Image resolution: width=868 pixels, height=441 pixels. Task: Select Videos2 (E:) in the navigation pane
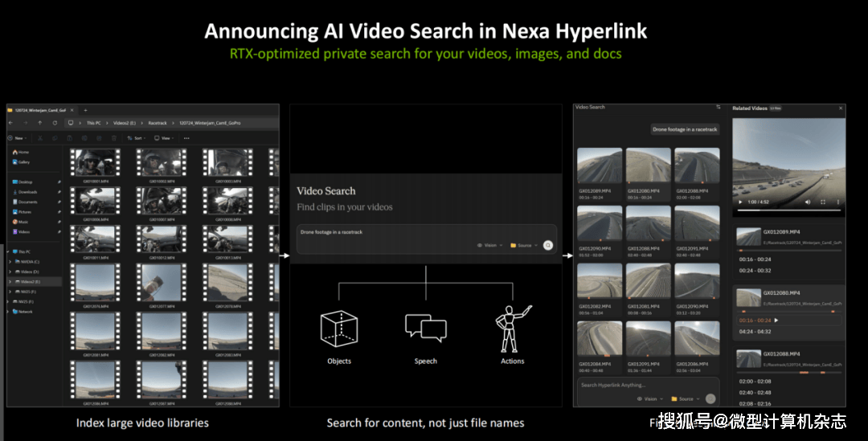[29, 282]
